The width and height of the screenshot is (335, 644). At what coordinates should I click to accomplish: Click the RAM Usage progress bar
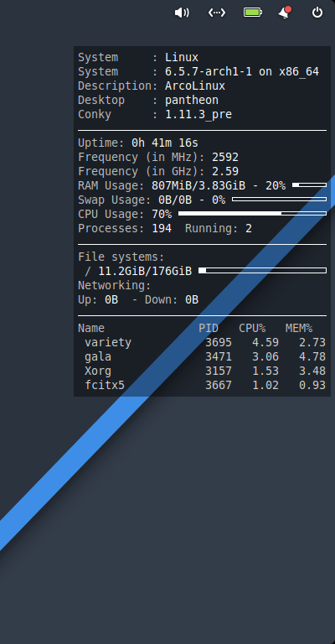(309, 185)
